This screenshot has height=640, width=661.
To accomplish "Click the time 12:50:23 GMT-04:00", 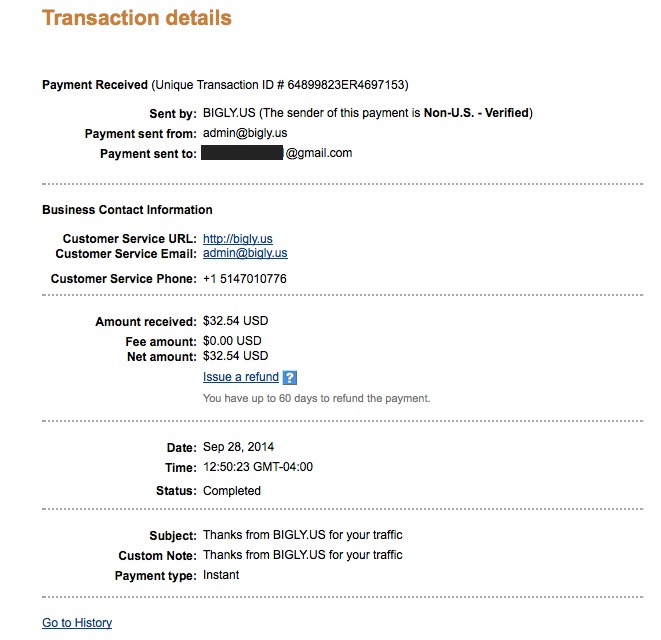I will point(258,467).
